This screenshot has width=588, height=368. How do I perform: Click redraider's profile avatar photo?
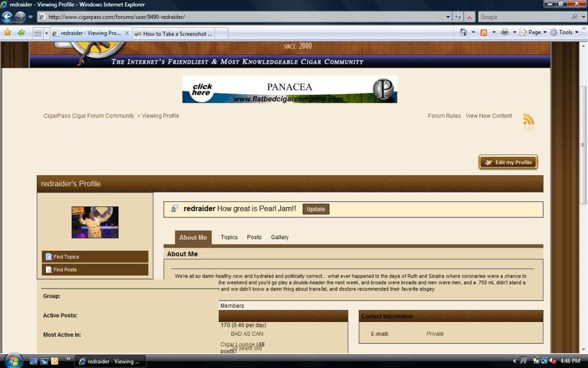coord(95,223)
